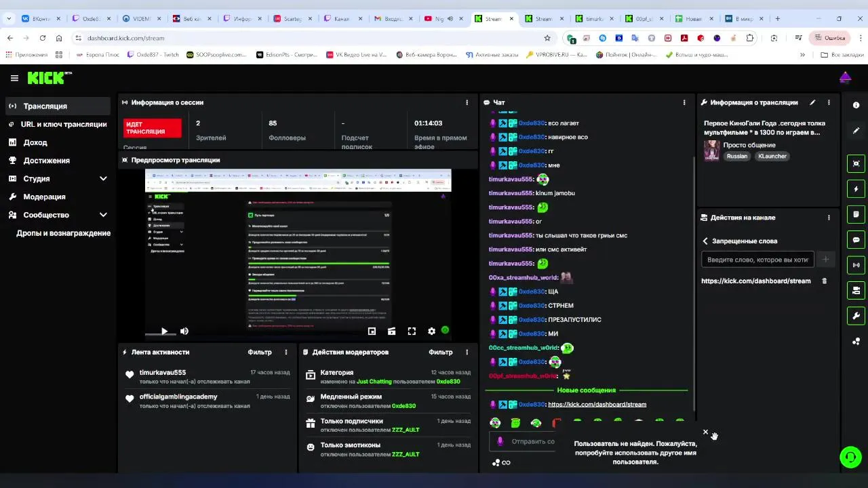Screen dimensions: 868x488
Task: Reload the browser page
Action: tap(43, 38)
